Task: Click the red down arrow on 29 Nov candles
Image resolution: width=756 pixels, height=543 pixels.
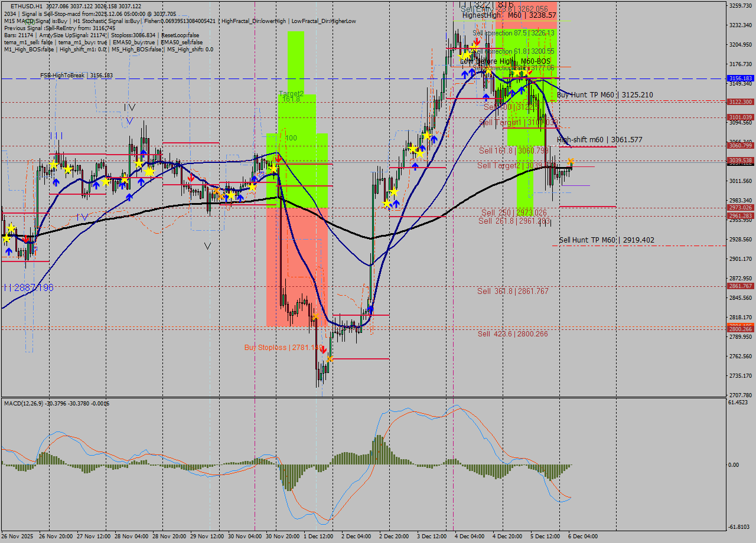Action: click(x=191, y=177)
